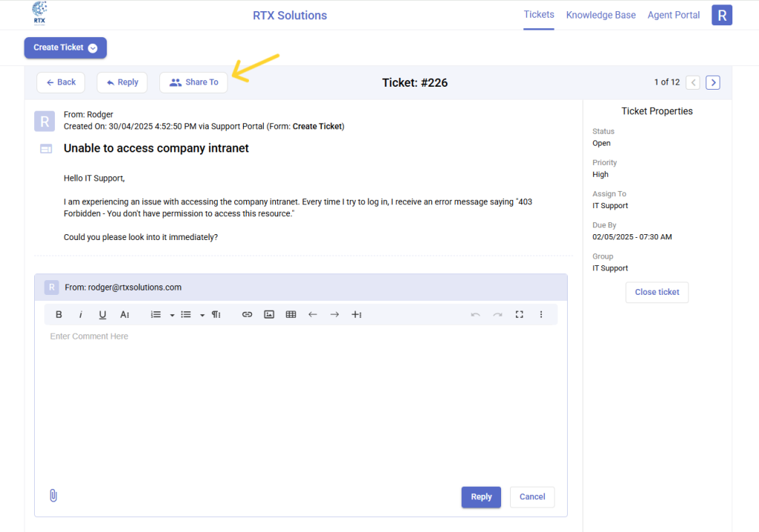Click the Group value IT Support

[610, 268]
